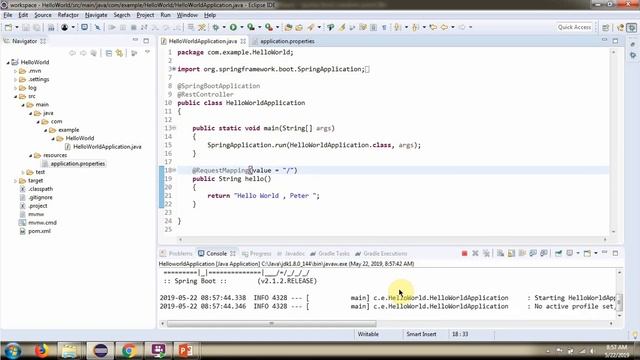
Task: Collapse the resources folder
Action: [30, 156]
